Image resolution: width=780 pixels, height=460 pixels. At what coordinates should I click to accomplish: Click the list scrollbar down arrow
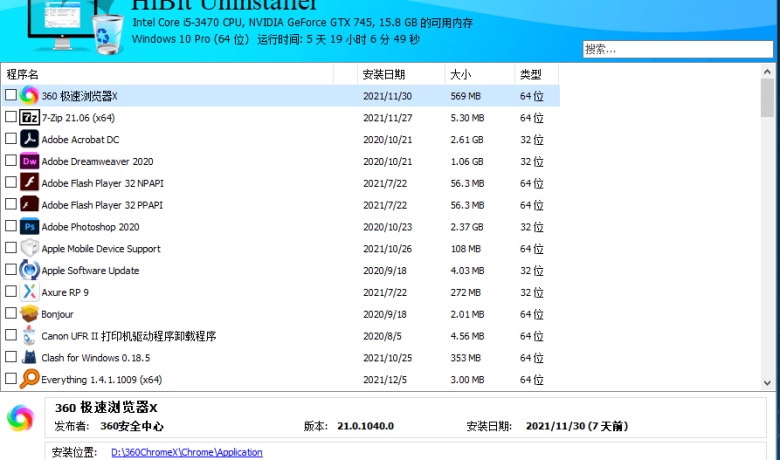coord(767,383)
